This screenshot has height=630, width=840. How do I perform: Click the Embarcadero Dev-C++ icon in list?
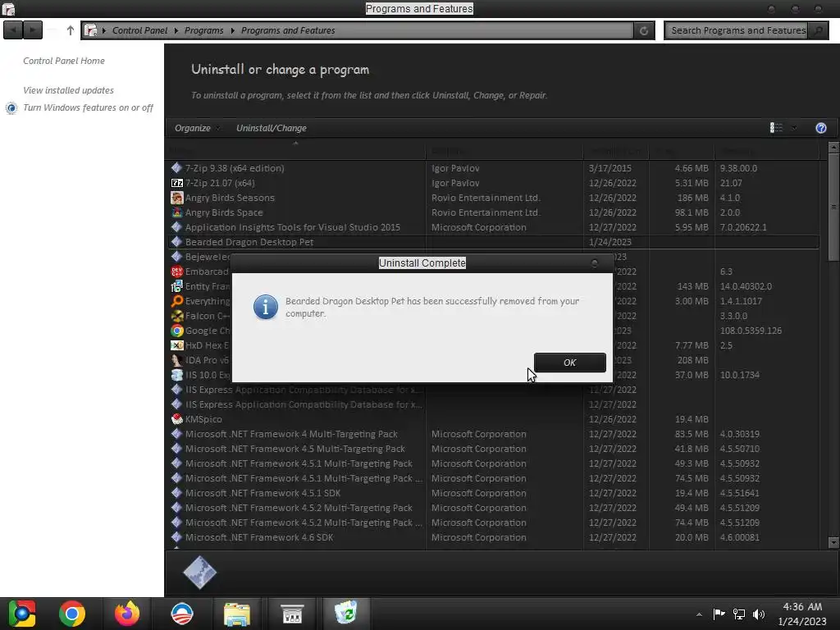177,272
